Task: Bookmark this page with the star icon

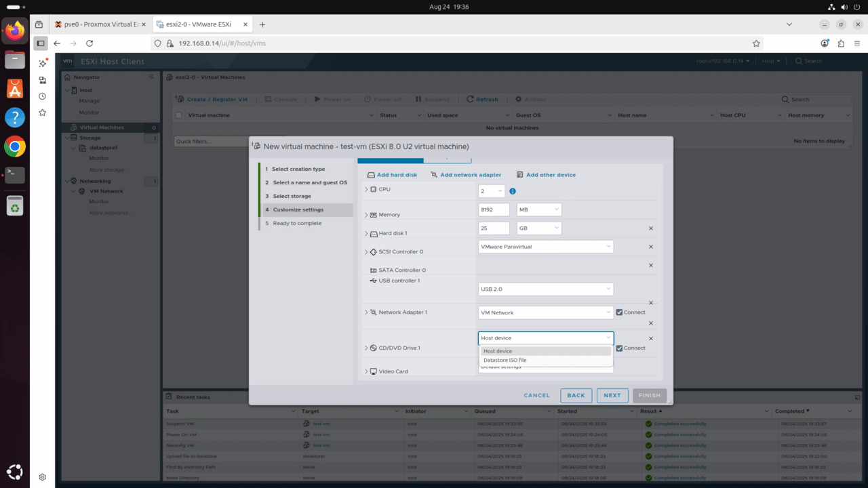Action: point(756,43)
